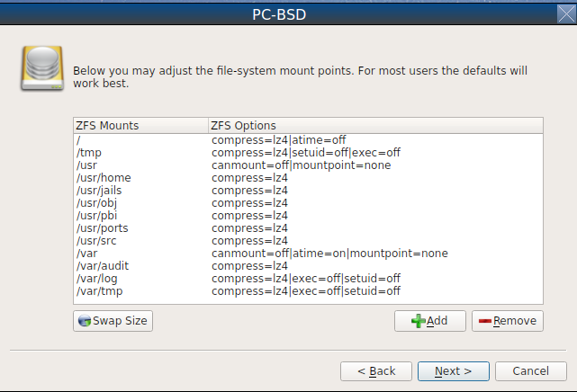Close the PC-BSD window
The image size is (577, 392).
click(x=566, y=14)
